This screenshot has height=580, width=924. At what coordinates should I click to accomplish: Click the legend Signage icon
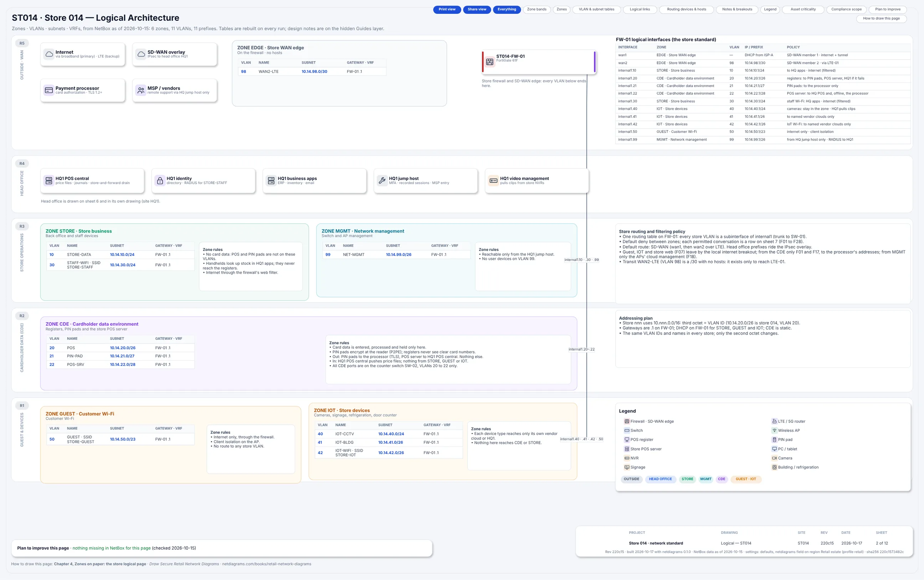coord(627,468)
